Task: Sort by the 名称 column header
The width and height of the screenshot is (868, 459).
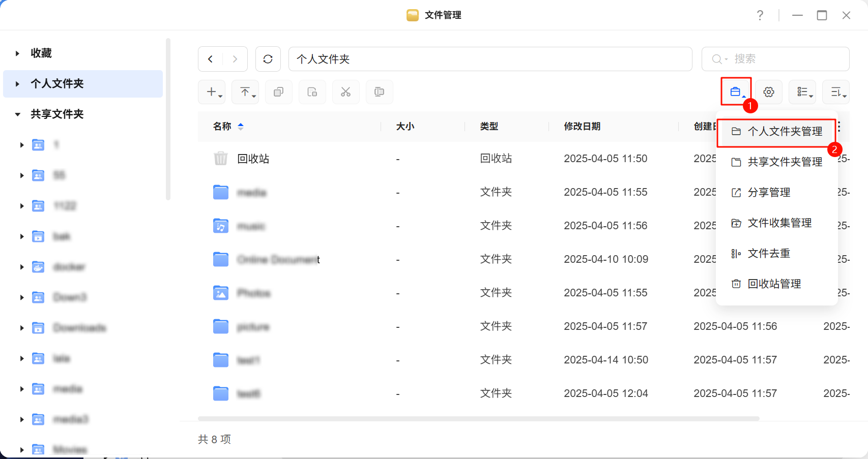Action: point(222,127)
